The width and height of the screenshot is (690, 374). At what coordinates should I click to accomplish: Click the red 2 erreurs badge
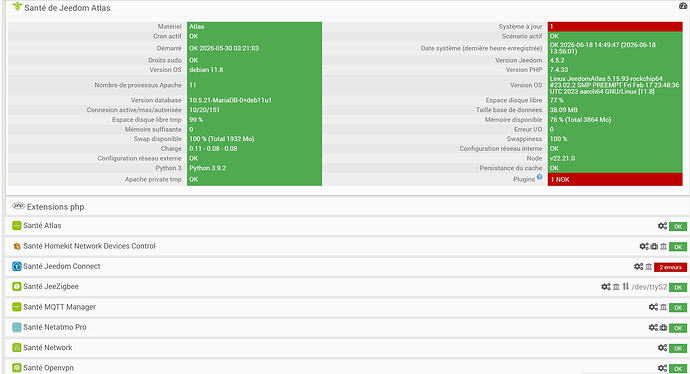pyautogui.click(x=670, y=267)
